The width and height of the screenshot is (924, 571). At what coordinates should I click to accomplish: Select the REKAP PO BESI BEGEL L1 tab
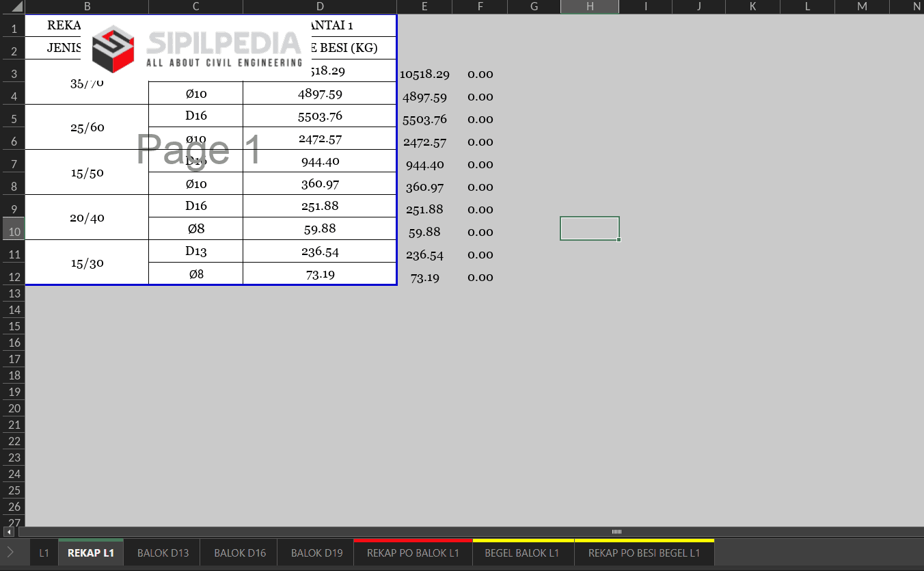[644, 553]
